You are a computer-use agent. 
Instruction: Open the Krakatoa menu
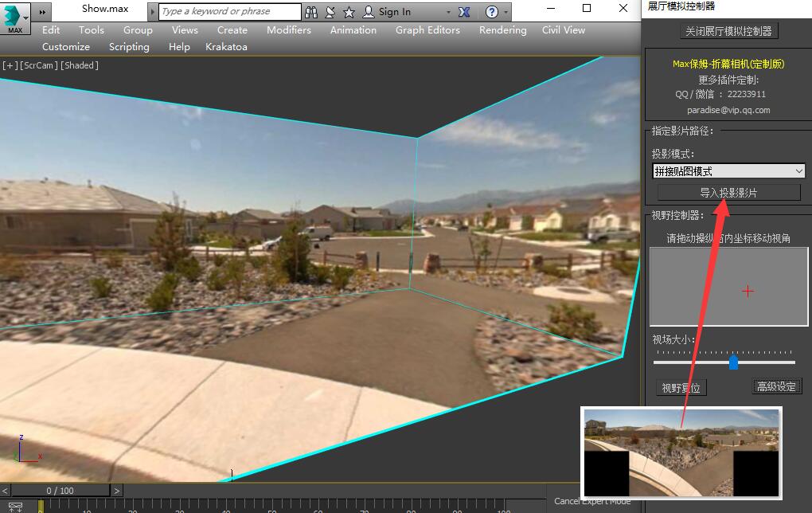pos(226,47)
